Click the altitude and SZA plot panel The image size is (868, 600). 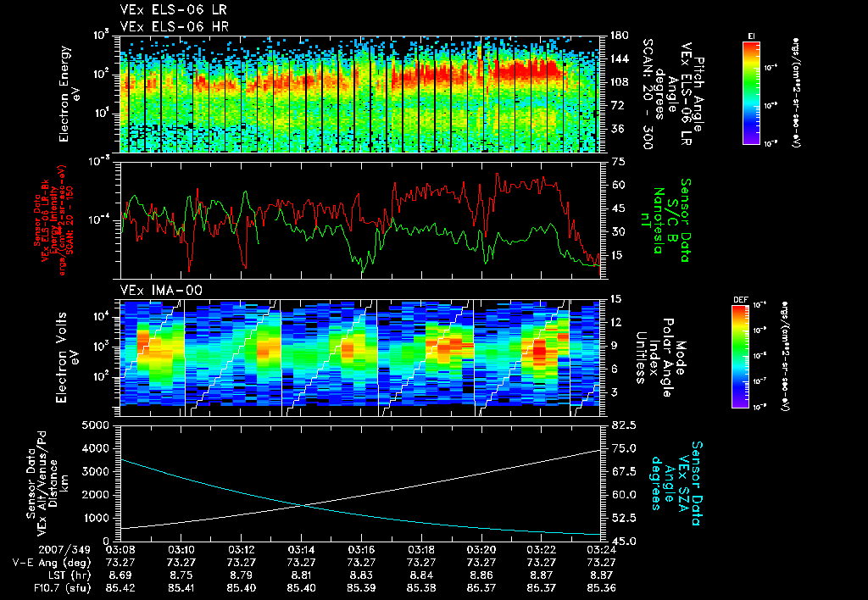pyautogui.click(x=360, y=483)
